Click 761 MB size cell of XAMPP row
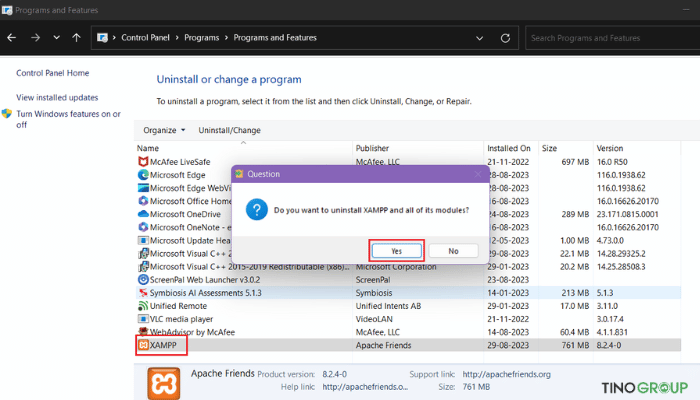 tap(575, 345)
